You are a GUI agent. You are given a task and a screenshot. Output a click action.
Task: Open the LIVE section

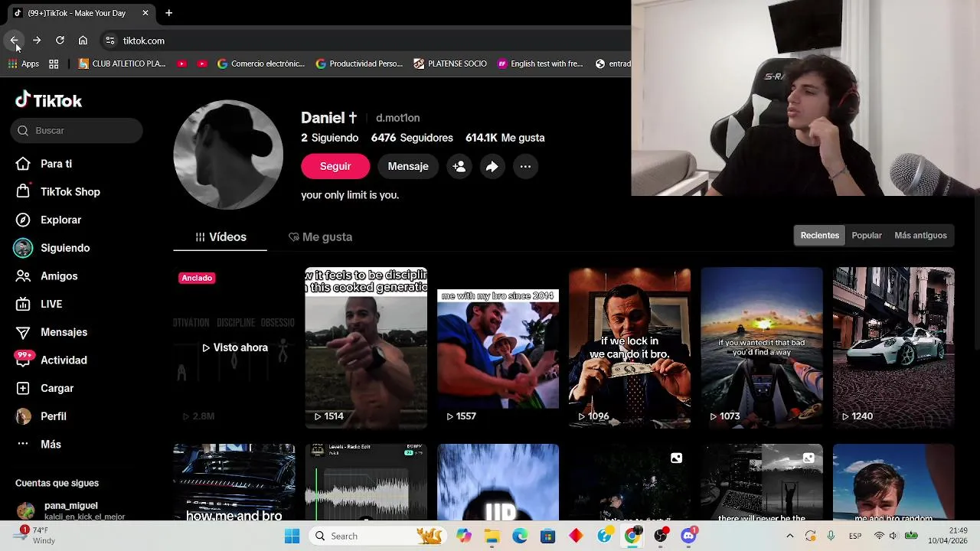coord(39,304)
